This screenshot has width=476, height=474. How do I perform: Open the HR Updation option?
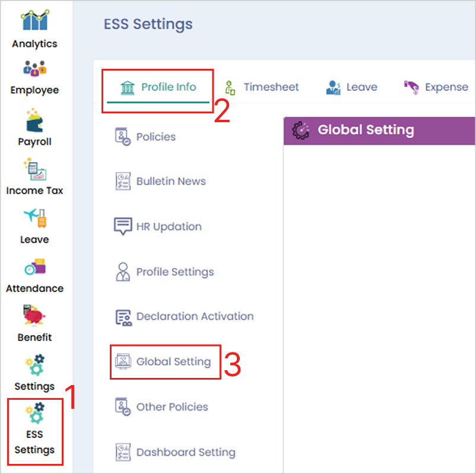pyautogui.click(x=169, y=227)
